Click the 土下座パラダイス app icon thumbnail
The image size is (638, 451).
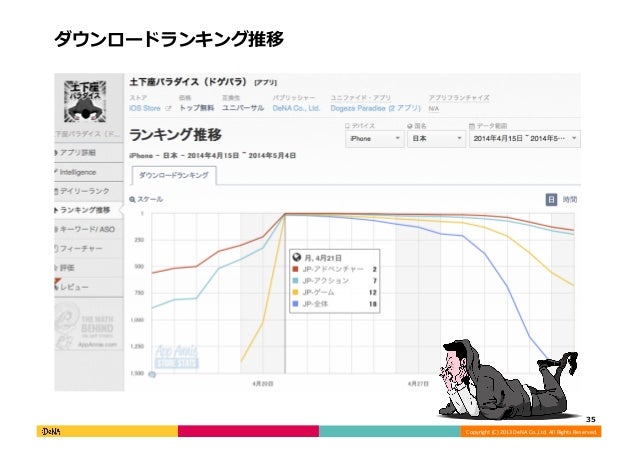pos(85,101)
